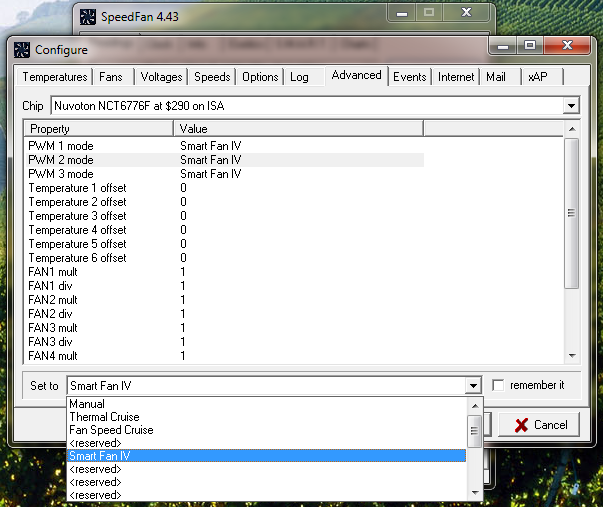Click the property list scrollbar thumb
The image size is (603, 507).
point(572,213)
